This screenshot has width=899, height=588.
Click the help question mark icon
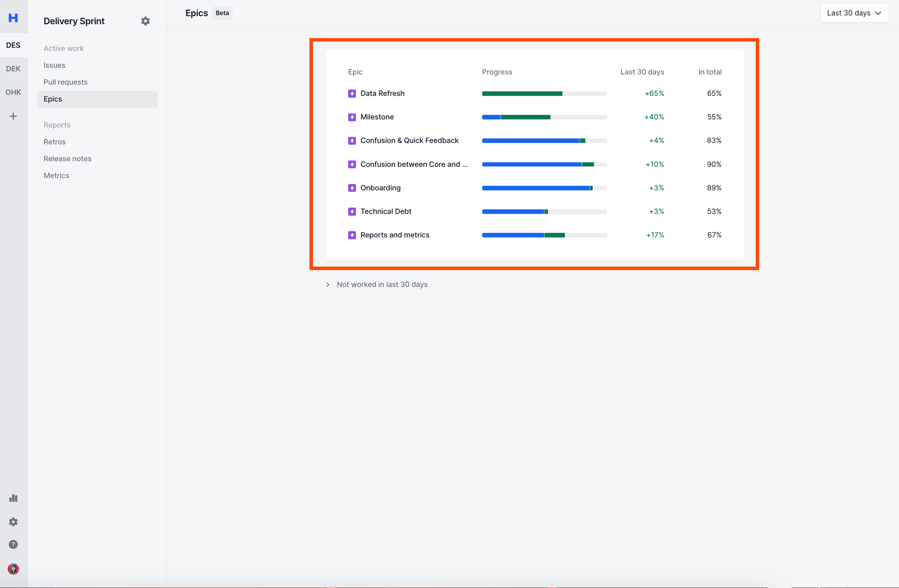pos(13,544)
